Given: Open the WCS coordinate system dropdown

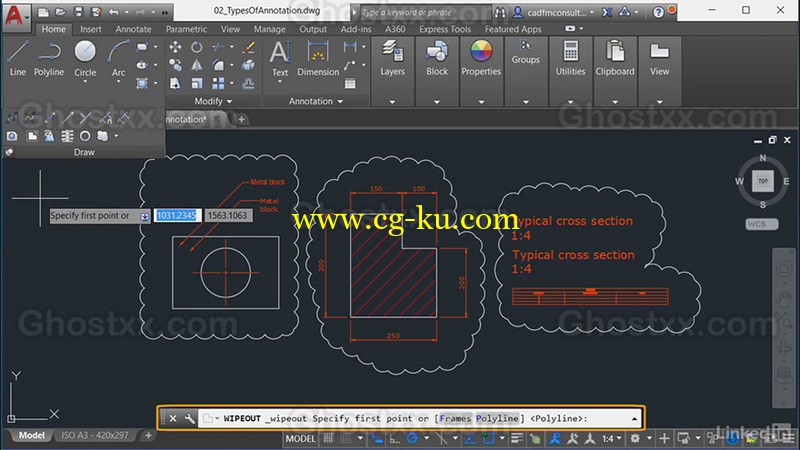Looking at the screenshot, I should point(762,224).
